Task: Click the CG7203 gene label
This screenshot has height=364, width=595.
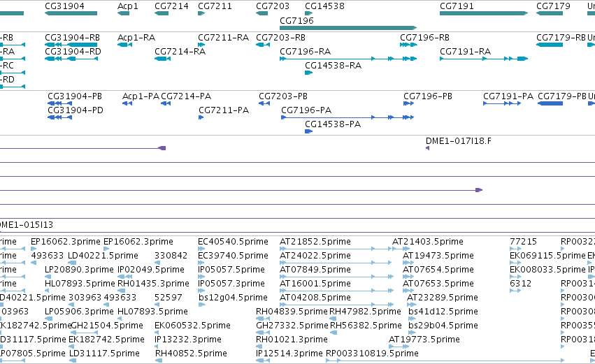Action: (x=273, y=6)
